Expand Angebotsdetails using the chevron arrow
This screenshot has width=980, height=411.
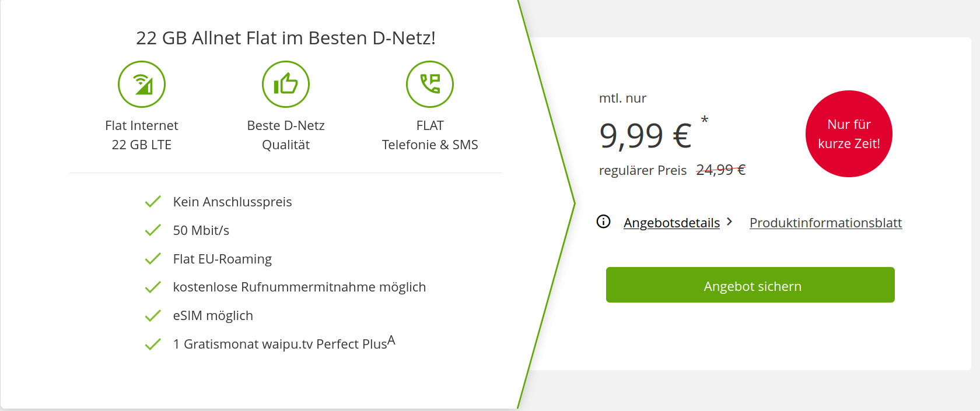click(x=729, y=222)
